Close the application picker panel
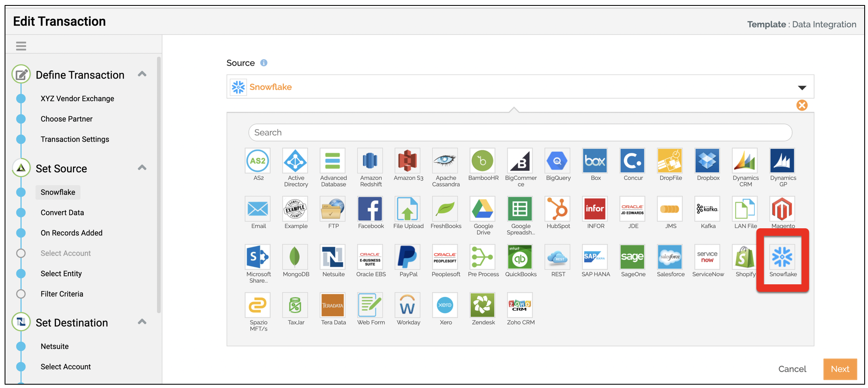868x388 pixels. [802, 105]
